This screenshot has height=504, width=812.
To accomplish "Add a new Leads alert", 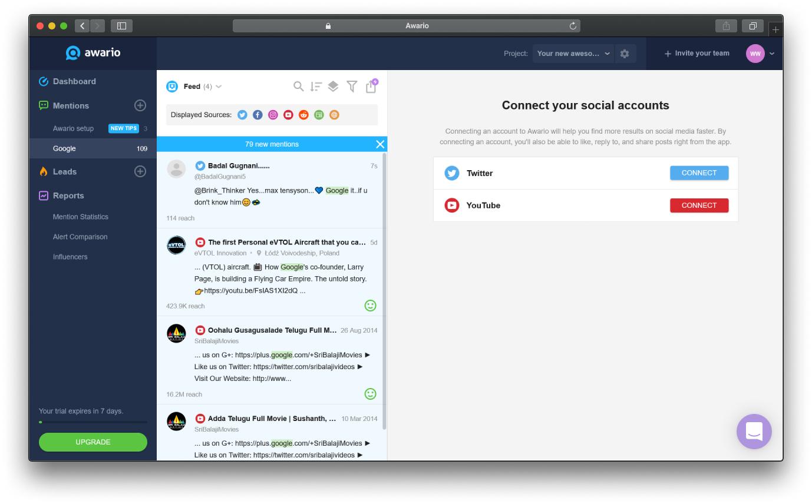I will tap(140, 171).
